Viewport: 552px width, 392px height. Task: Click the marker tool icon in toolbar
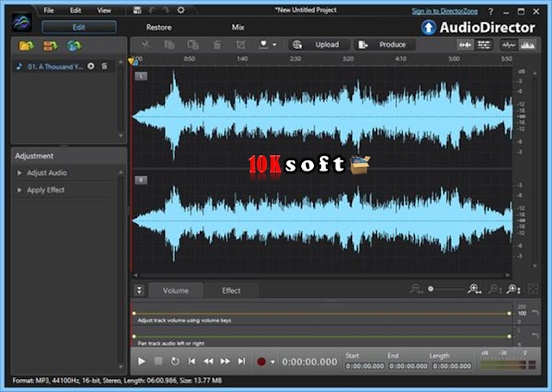(264, 44)
